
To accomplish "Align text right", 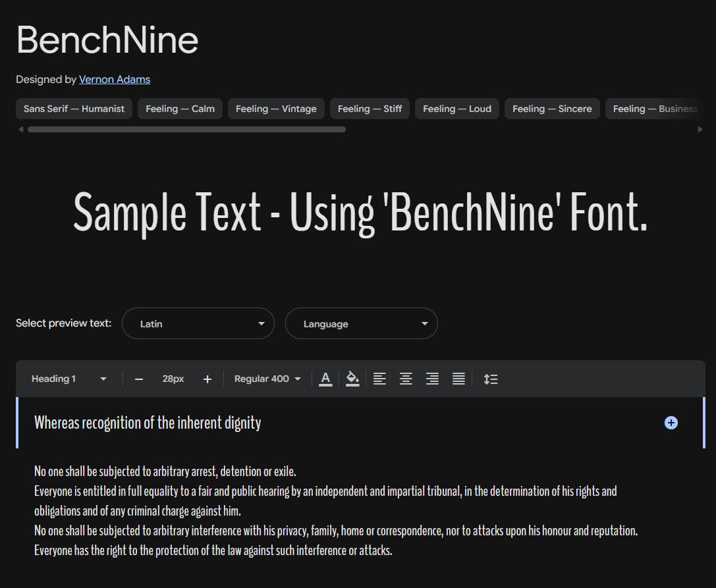I will click(x=432, y=379).
